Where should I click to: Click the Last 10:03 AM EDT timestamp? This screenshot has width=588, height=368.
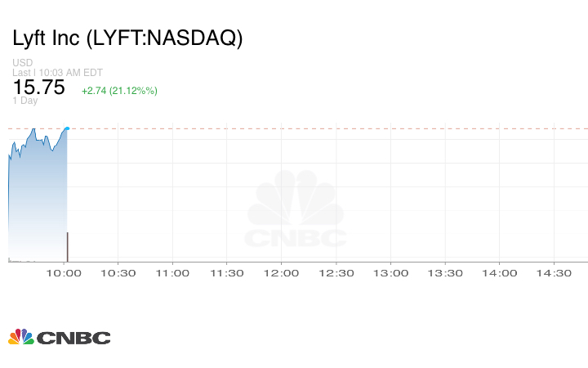tap(56, 73)
